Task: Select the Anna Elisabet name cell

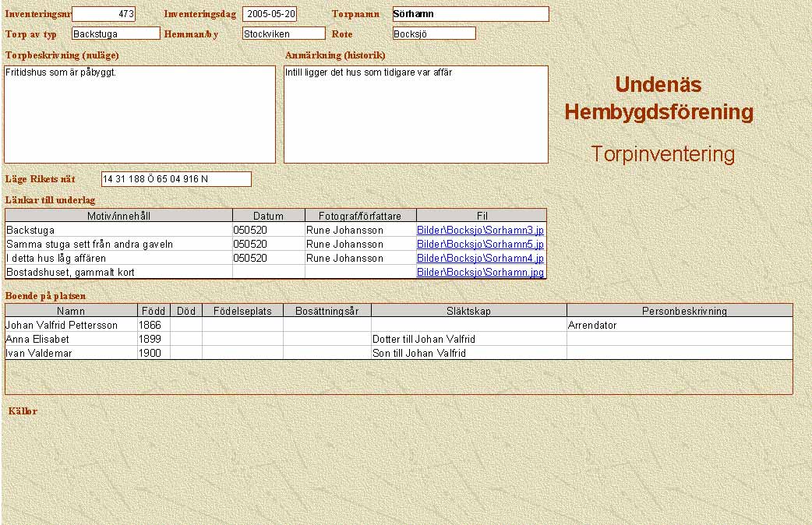Action: 71,340
